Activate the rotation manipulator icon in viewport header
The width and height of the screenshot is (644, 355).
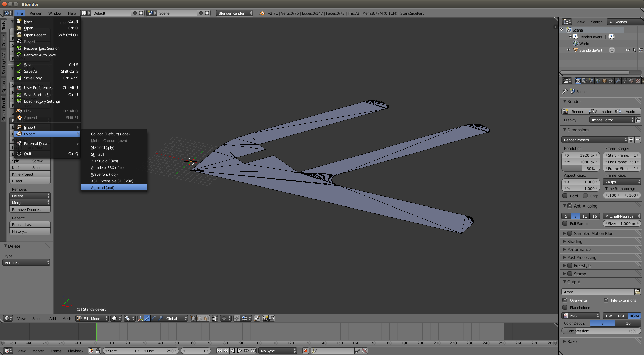[153, 318]
